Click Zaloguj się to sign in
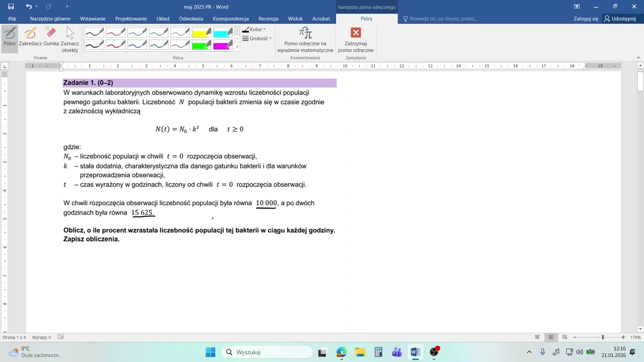 point(586,19)
